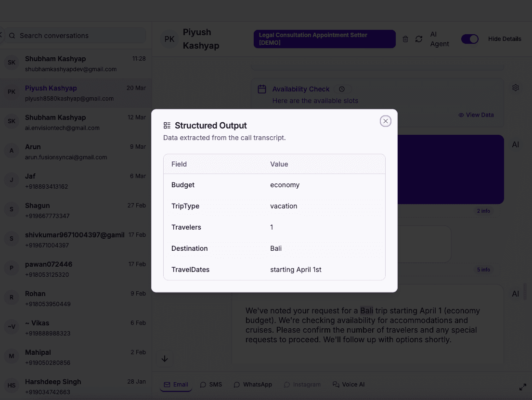Select the Email channel icon
532x400 pixels.
click(x=175, y=384)
